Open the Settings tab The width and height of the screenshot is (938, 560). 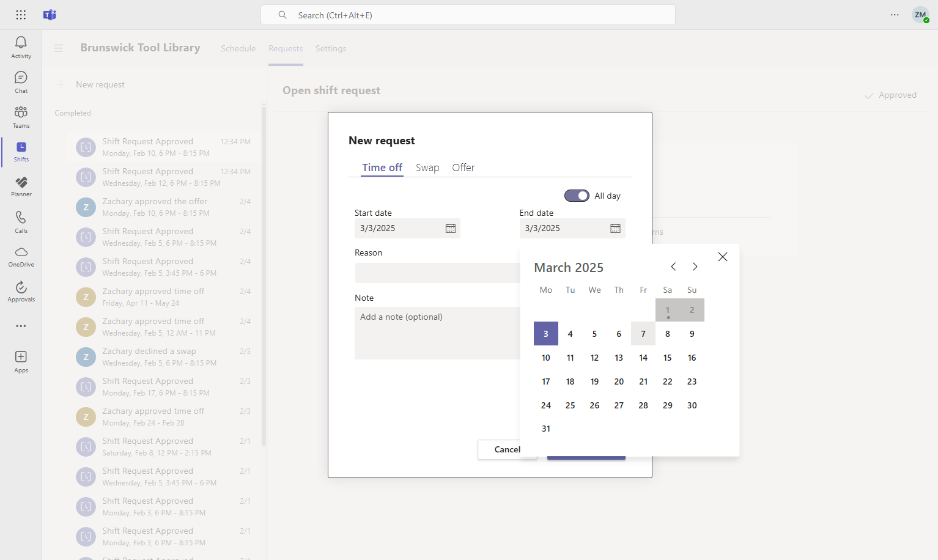point(331,48)
